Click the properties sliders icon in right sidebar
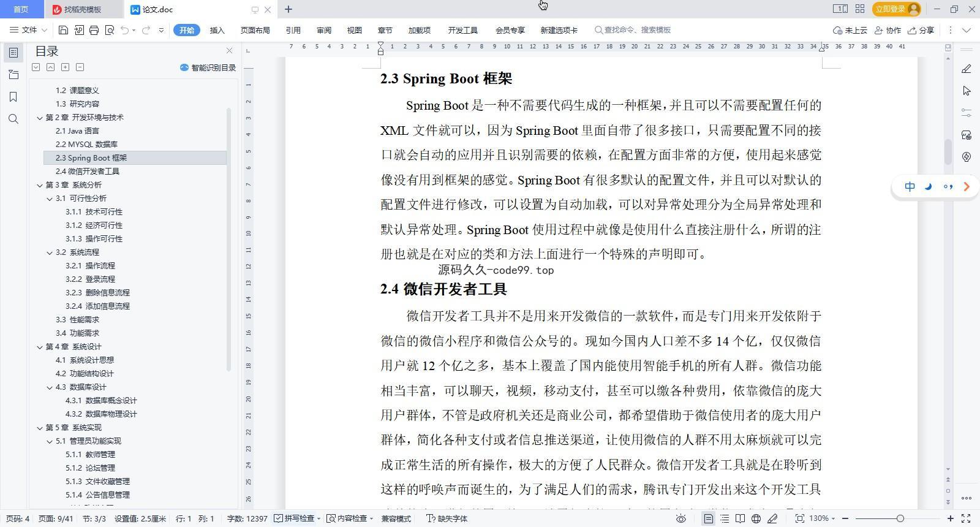The width and height of the screenshot is (980, 527). tap(967, 113)
